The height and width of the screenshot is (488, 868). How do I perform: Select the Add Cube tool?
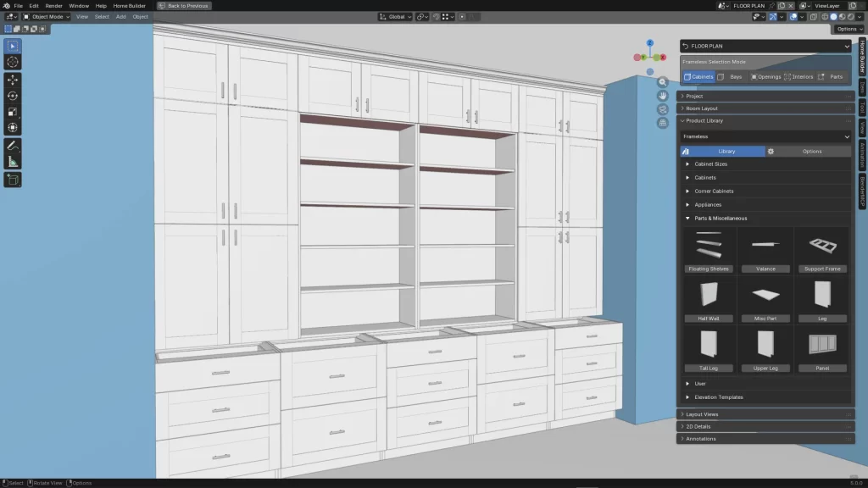tap(13, 180)
